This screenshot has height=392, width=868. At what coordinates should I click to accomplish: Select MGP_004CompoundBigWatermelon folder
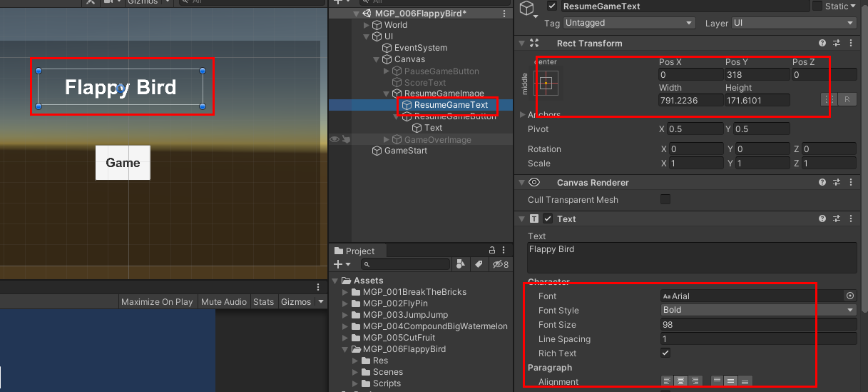tap(435, 326)
